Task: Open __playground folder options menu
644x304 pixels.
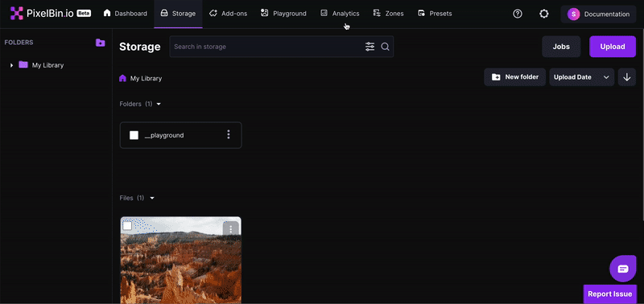Action: [229, 134]
